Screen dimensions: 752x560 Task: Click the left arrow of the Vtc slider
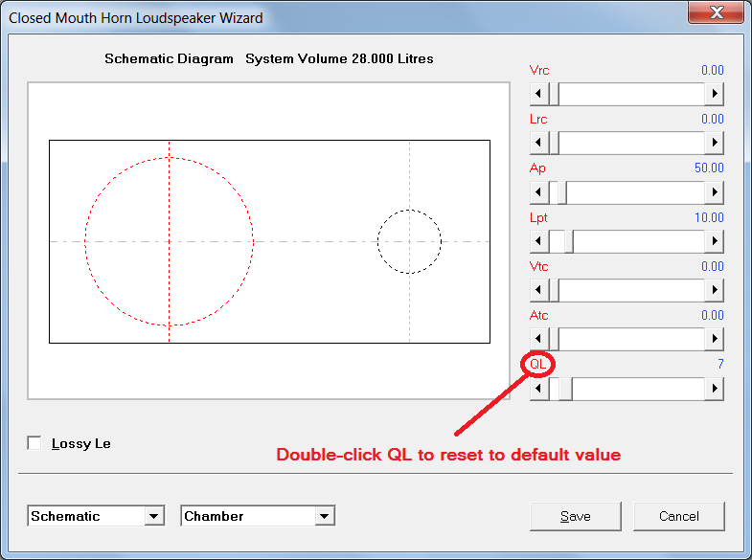(x=538, y=290)
